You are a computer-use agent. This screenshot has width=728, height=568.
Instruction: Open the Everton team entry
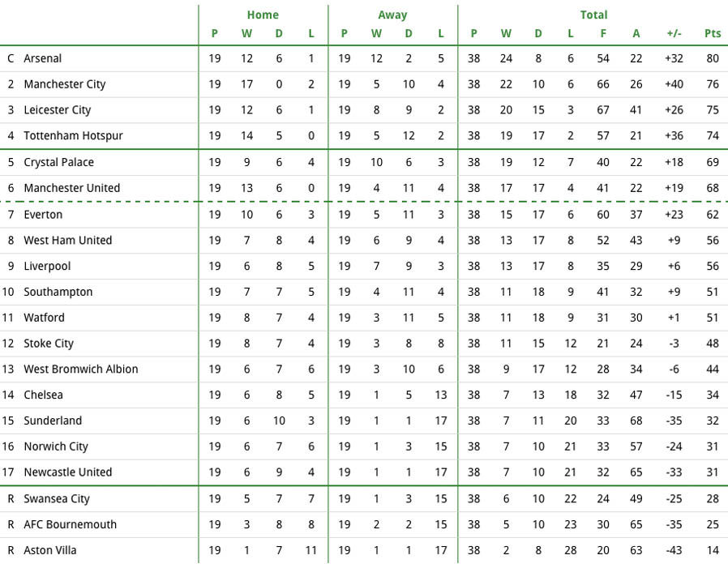[43, 215]
